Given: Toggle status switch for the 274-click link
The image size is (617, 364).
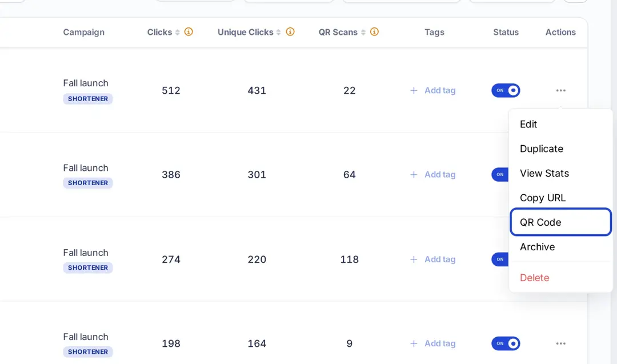Looking at the screenshot, I should (x=500, y=259).
